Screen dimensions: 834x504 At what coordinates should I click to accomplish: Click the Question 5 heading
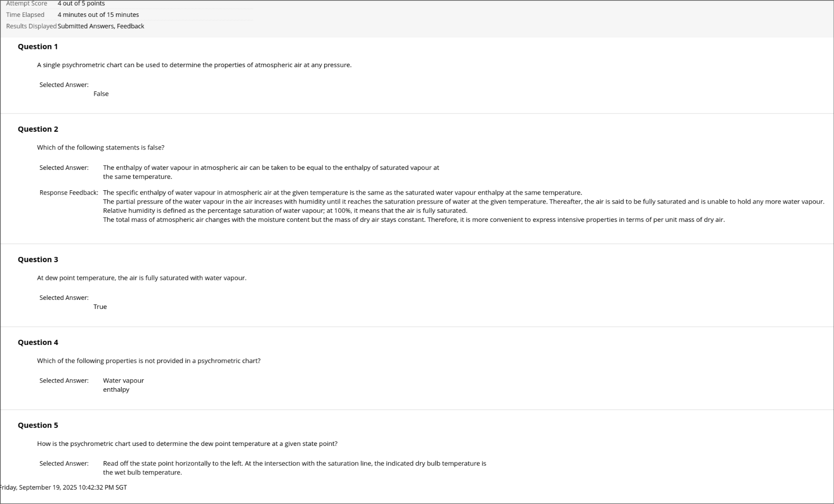(x=38, y=425)
